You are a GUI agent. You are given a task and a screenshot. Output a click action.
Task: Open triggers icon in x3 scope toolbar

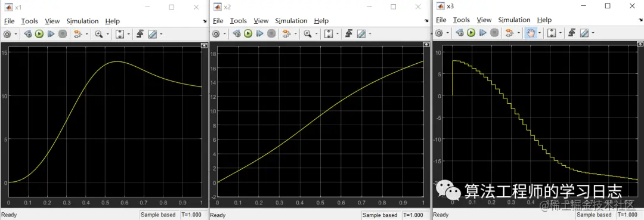[x=572, y=33]
